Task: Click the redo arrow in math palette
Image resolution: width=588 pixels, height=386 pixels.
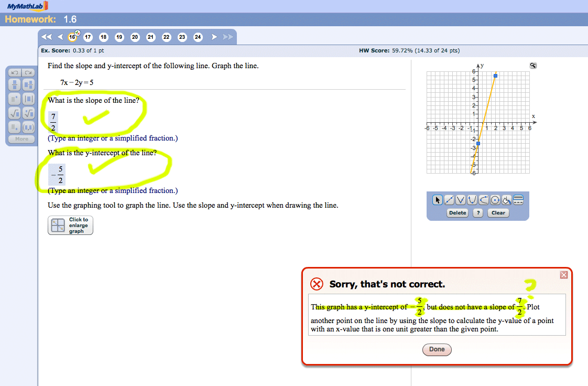Action: [28, 72]
